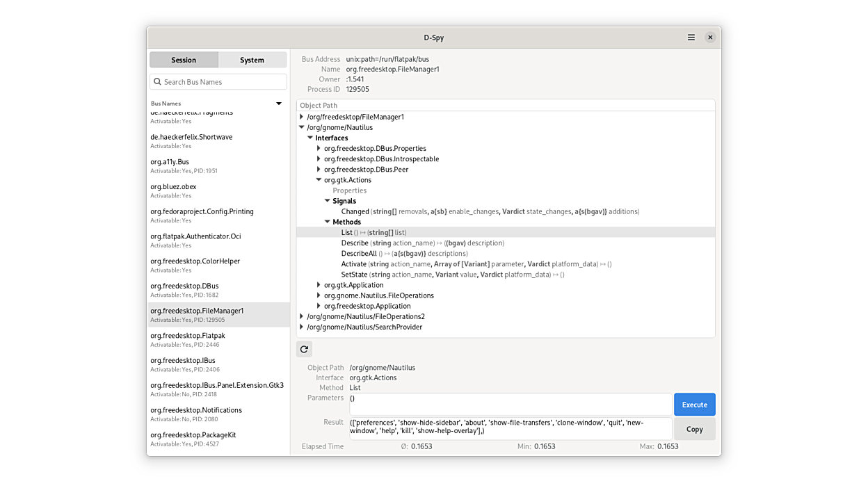Open the hamburger main menu

tap(691, 38)
